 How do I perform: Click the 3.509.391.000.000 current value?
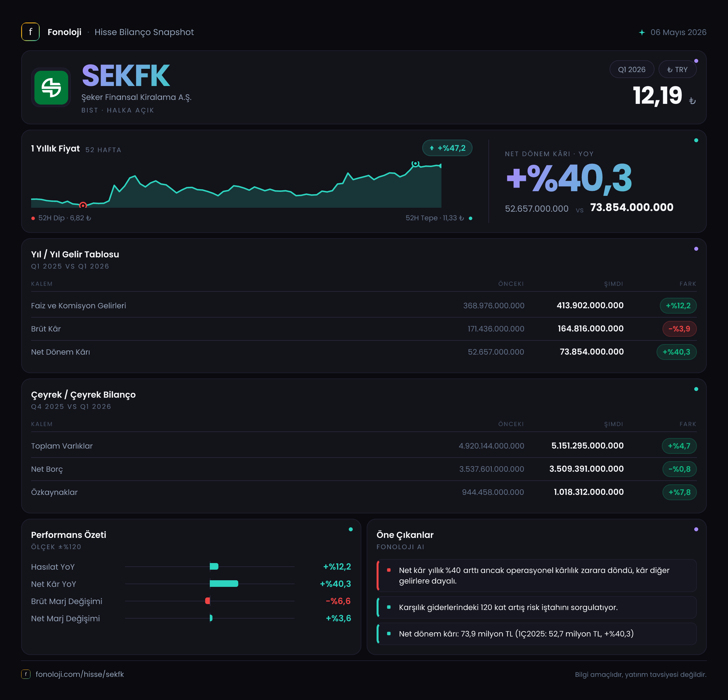(586, 469)
